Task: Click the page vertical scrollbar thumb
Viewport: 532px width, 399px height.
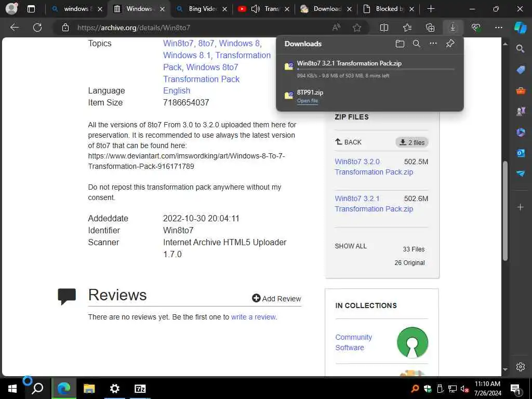Action: (505, 211)
